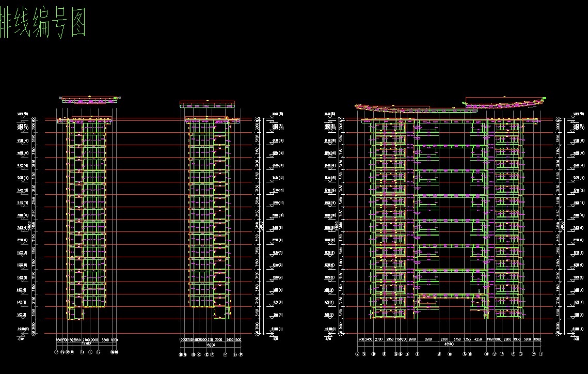Click the 4250 dimension under the wide elevation
Screen dimensions: 588x374
(478, 339)
